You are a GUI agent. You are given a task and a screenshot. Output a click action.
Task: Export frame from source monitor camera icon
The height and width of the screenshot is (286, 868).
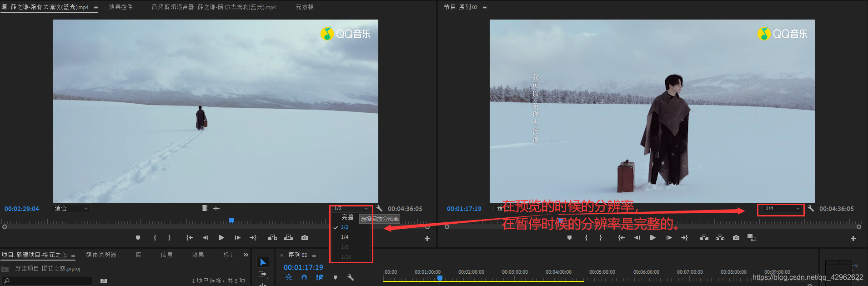tap(305, 237)
